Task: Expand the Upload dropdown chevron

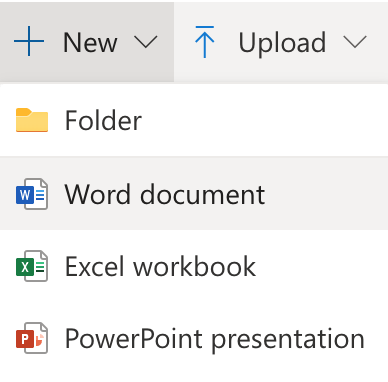Action: point(355,42)
